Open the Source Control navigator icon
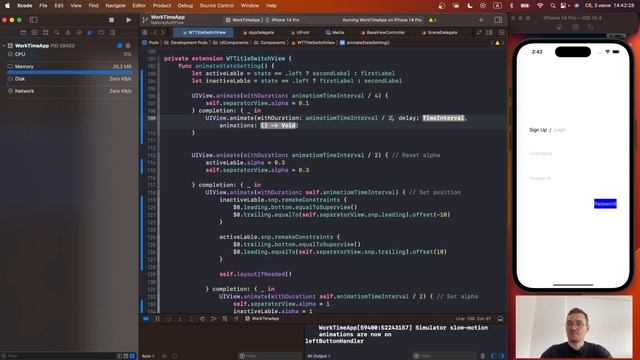Viewport: 640px width, 360px height. click(34, 33)
